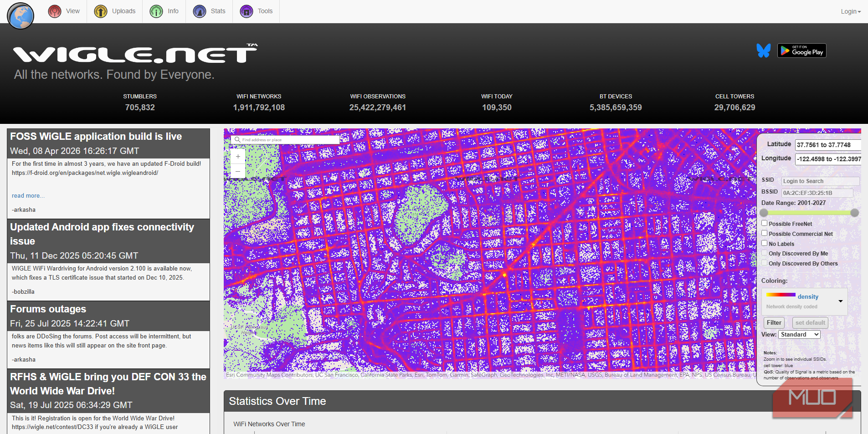868x434 pixels.
Task: Click the left Date Range slider handle
Action: click(x=764, y=213)
